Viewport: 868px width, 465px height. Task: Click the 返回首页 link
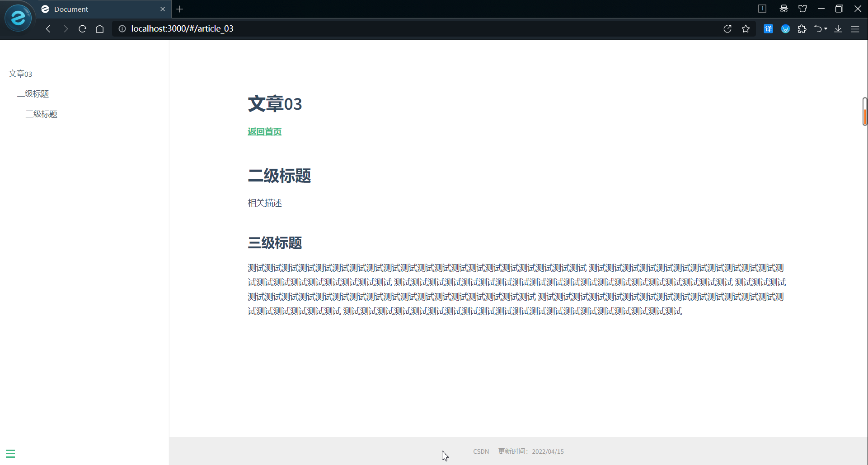tap(265, 132)
